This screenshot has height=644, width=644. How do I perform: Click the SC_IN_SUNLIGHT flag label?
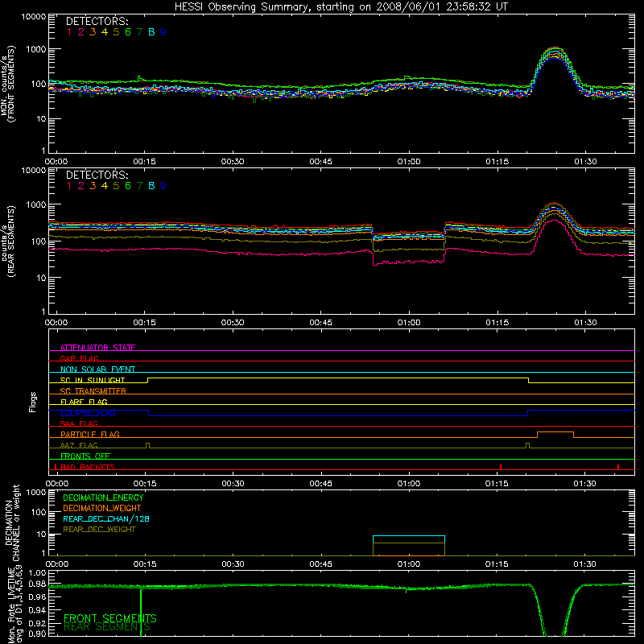[93, 380]
